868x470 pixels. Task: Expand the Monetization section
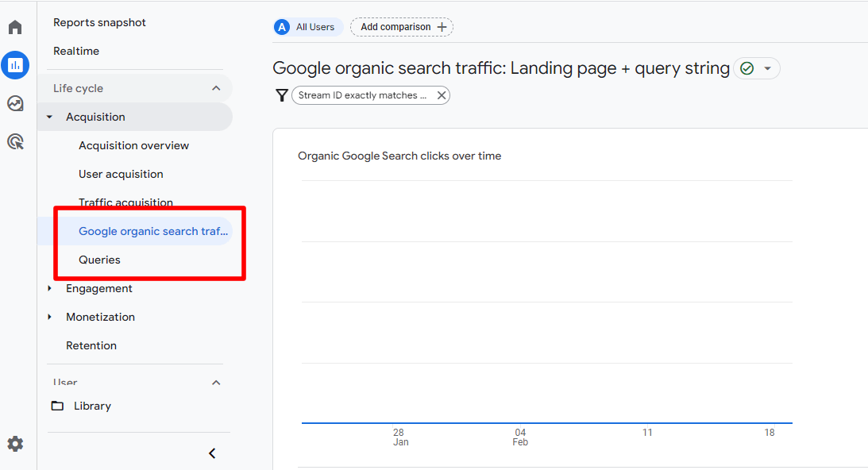50,317
